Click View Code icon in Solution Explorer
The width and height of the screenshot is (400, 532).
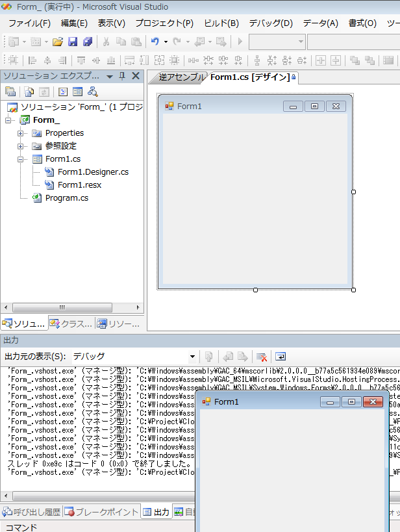point(63,92)
